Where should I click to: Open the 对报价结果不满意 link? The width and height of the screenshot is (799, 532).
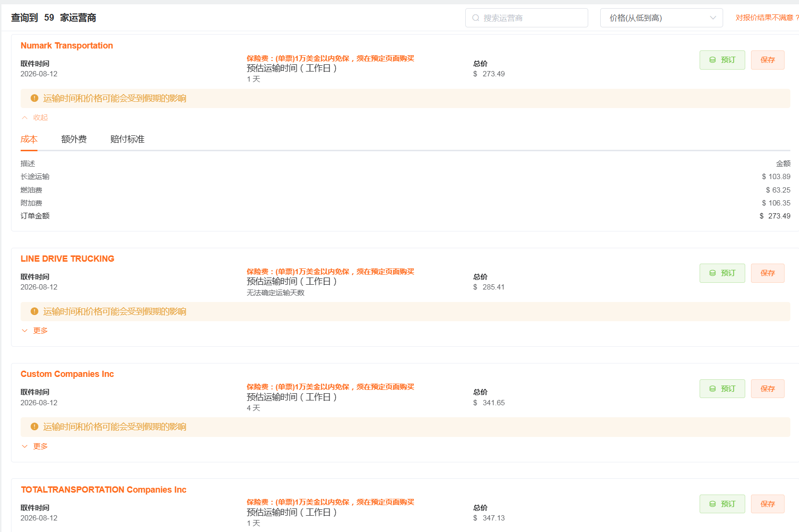coord(767,18)
